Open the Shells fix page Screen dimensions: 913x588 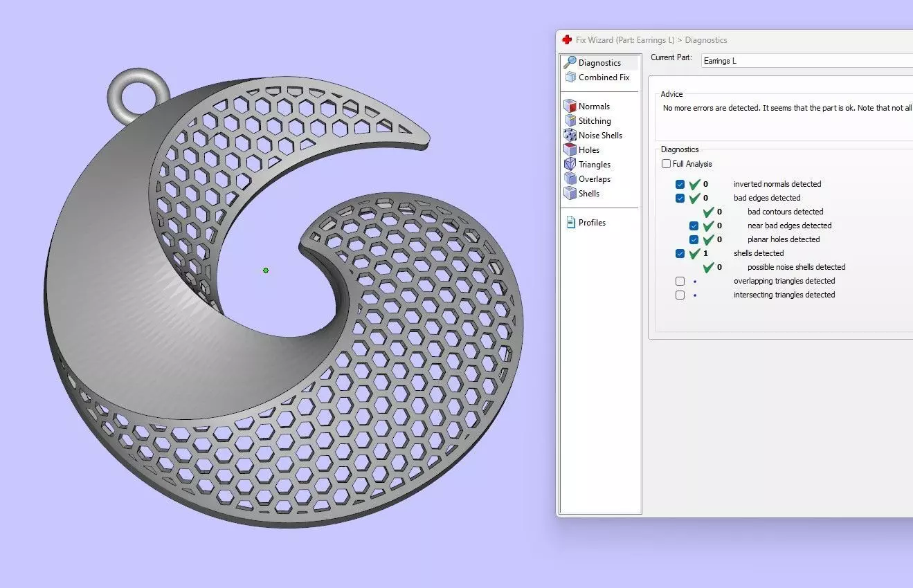589,194
